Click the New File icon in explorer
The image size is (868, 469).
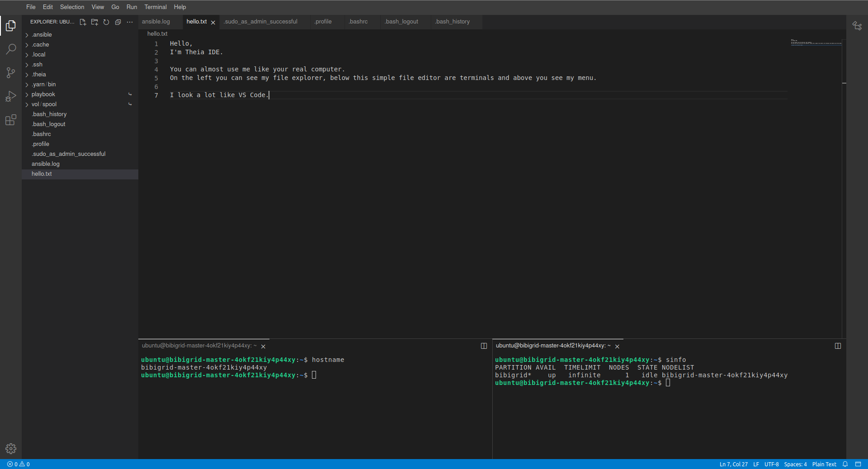tap(83, 22)
